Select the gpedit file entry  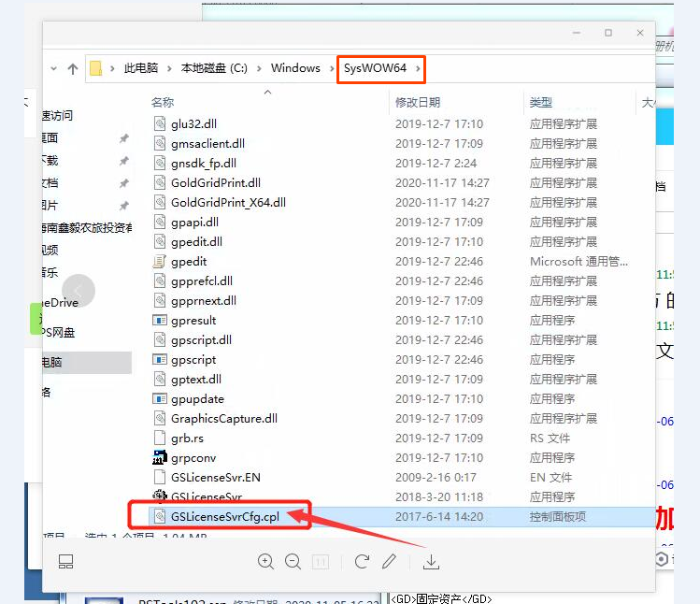pyautogui.click(x=189, y=262)
